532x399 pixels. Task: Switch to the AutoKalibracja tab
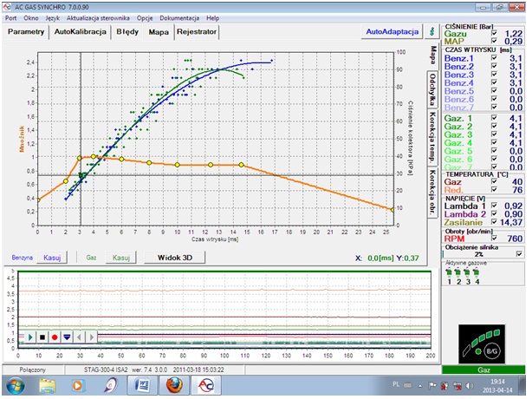click(81, 32)
